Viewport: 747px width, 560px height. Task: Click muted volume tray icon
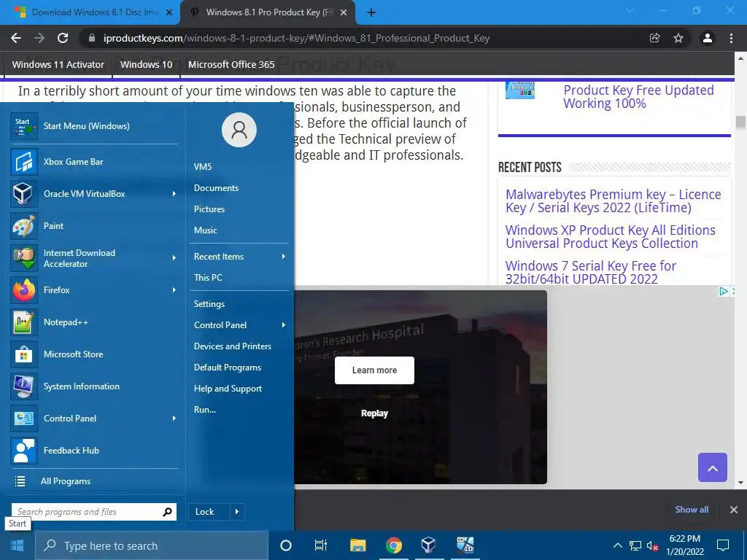pyautogui.click(x=652, y=546)
